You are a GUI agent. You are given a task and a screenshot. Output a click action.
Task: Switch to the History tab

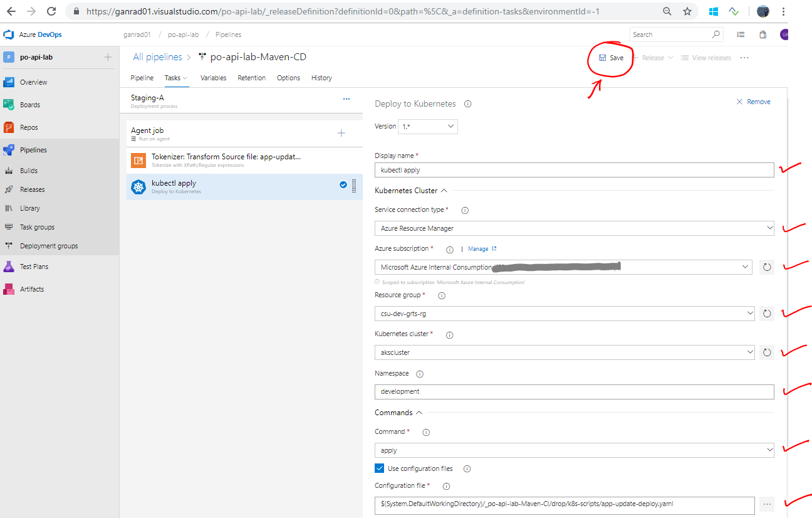tap(321, 78)
